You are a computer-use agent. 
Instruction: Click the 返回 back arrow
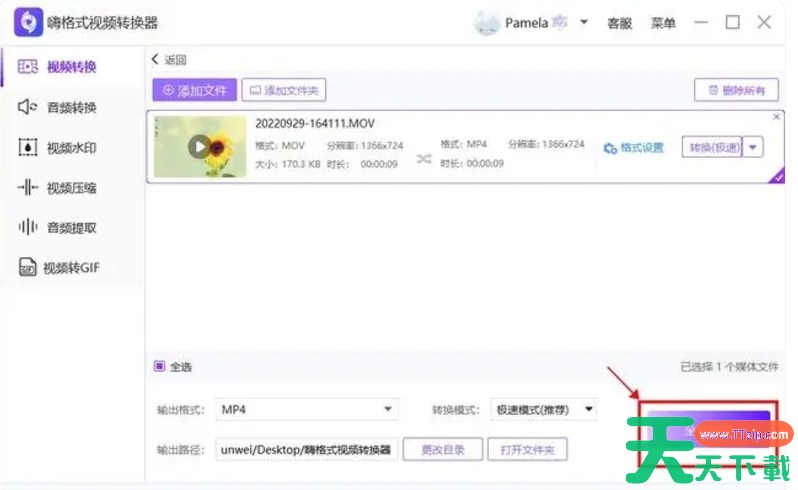[155, 59]
